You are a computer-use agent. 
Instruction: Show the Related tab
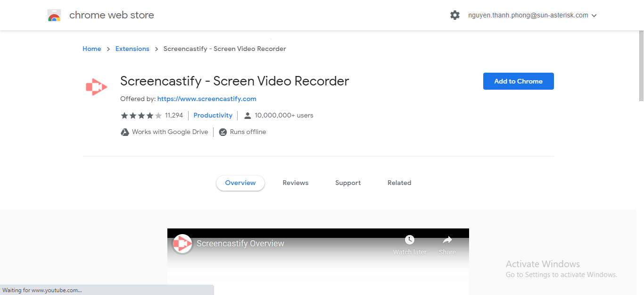[399, 183]
